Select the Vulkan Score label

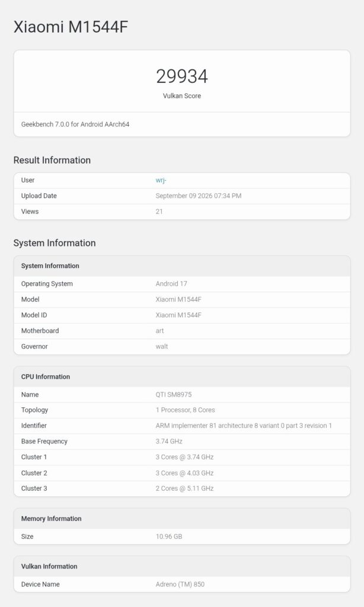[182, 96]
